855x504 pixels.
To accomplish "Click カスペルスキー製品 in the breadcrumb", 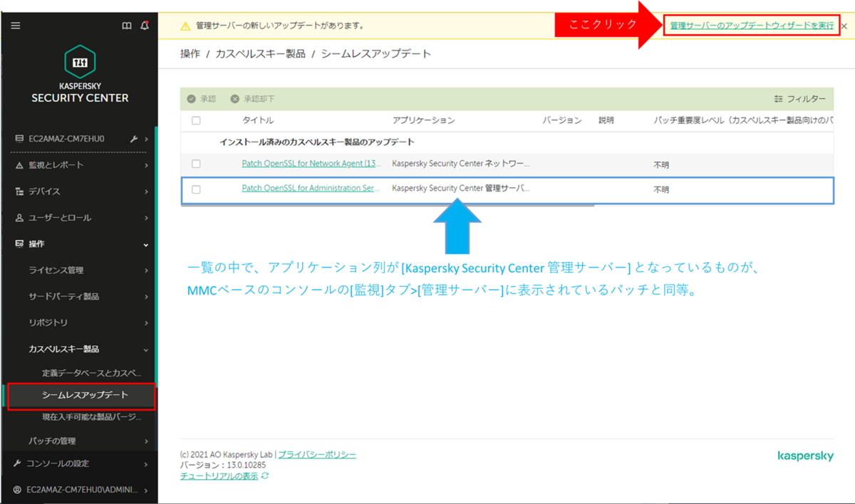I will [260, 53].
